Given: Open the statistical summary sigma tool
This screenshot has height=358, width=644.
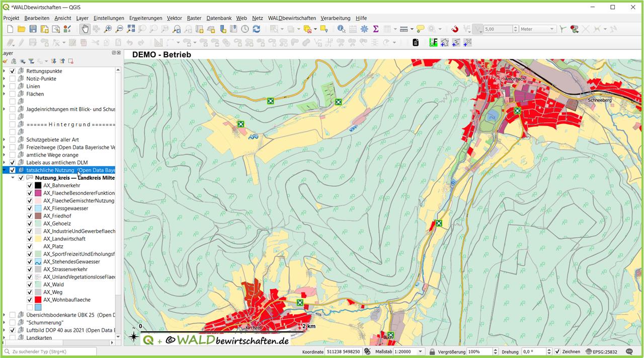Looking at the screenshot, I should tap(375, 29).
